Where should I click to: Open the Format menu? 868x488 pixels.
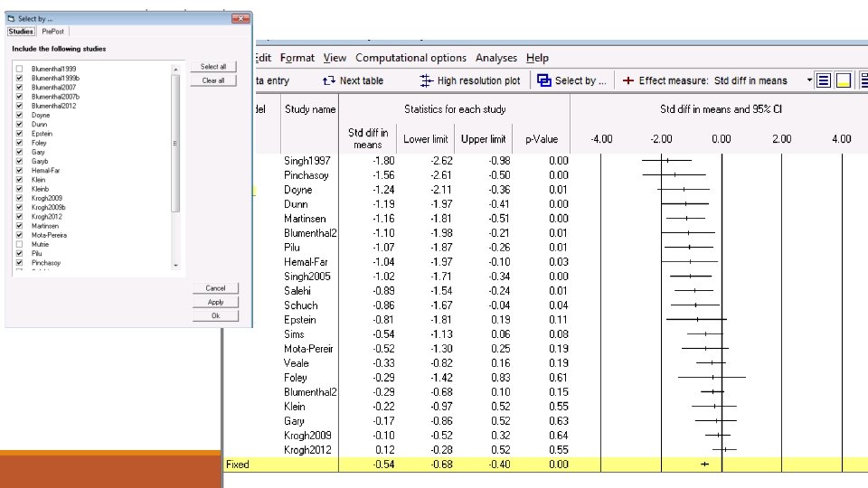tap(297, 58)
